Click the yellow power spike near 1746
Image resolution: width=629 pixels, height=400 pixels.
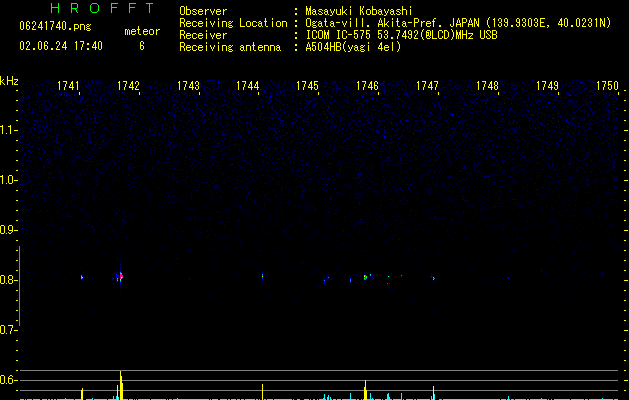[x=365, y=390]
